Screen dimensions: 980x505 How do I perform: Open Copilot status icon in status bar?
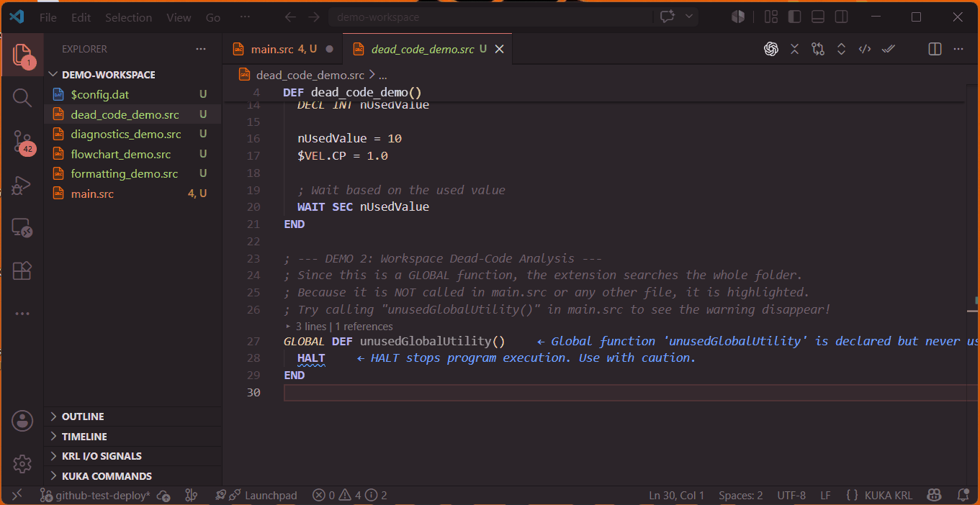point(935,495)
